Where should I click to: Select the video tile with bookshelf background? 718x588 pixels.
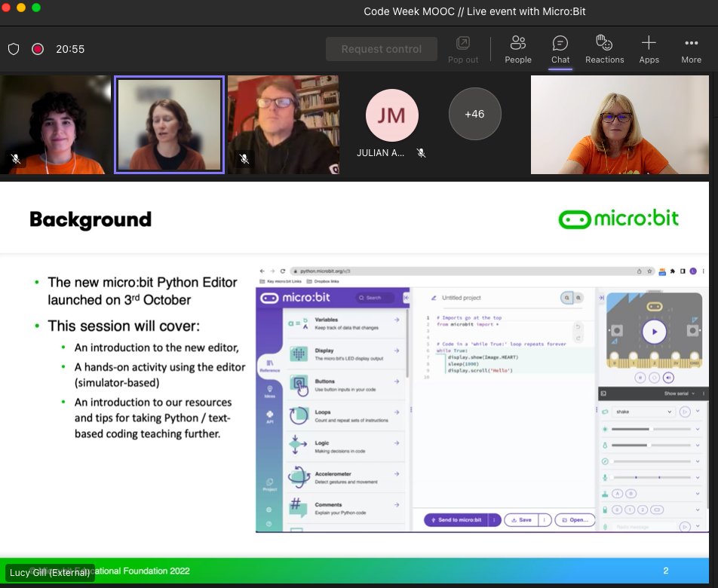click(x=284, y=125)
